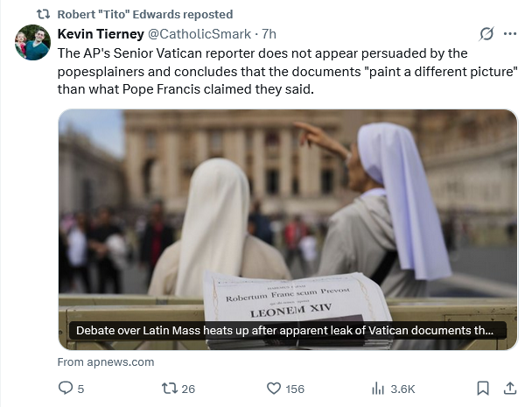Click the reply speech bubble icon
This screenshot has height=407, width=532.
coord(66,388)
